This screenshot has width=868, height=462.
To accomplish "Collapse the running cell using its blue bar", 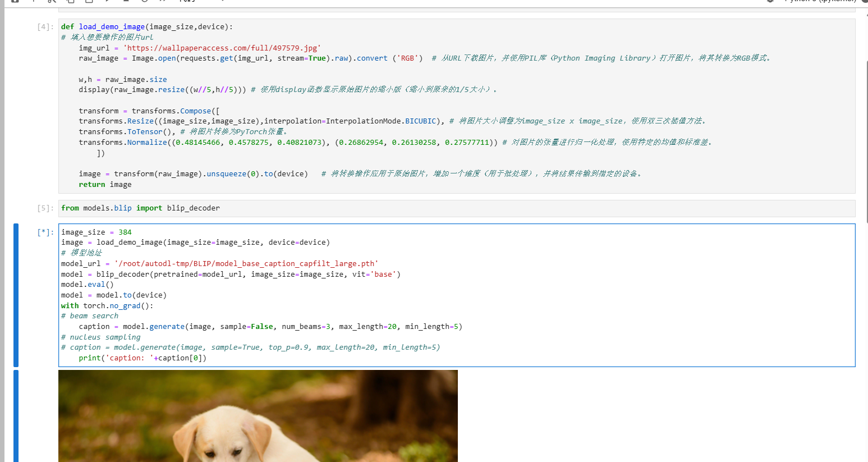I will [16, 295].
